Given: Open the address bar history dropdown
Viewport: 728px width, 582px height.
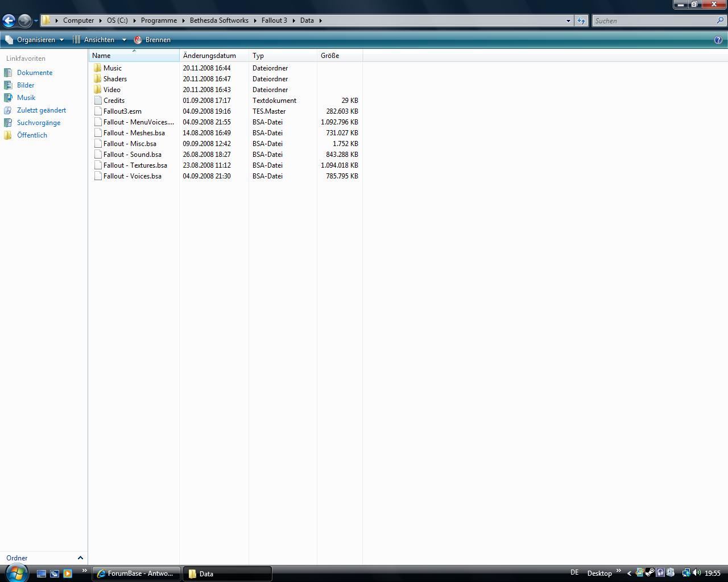Looking at the screenshot, I should coord(568,20).
